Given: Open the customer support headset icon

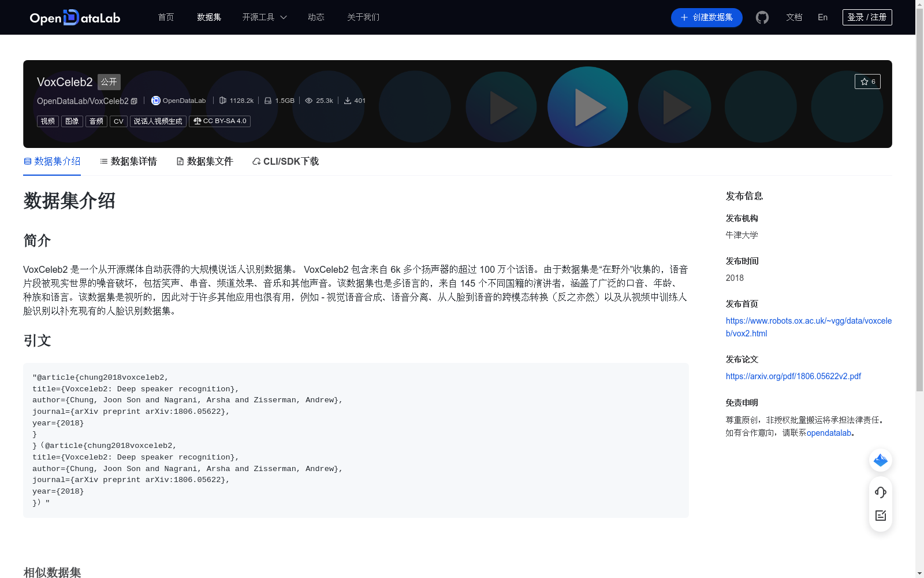Looking at the screenshot, I should click(881, 492).
